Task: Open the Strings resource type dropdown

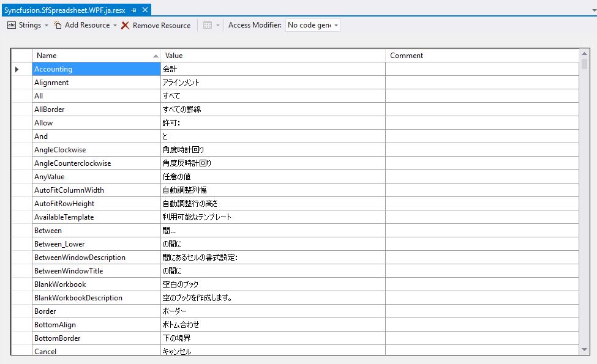Action: (x=47, y=26)
